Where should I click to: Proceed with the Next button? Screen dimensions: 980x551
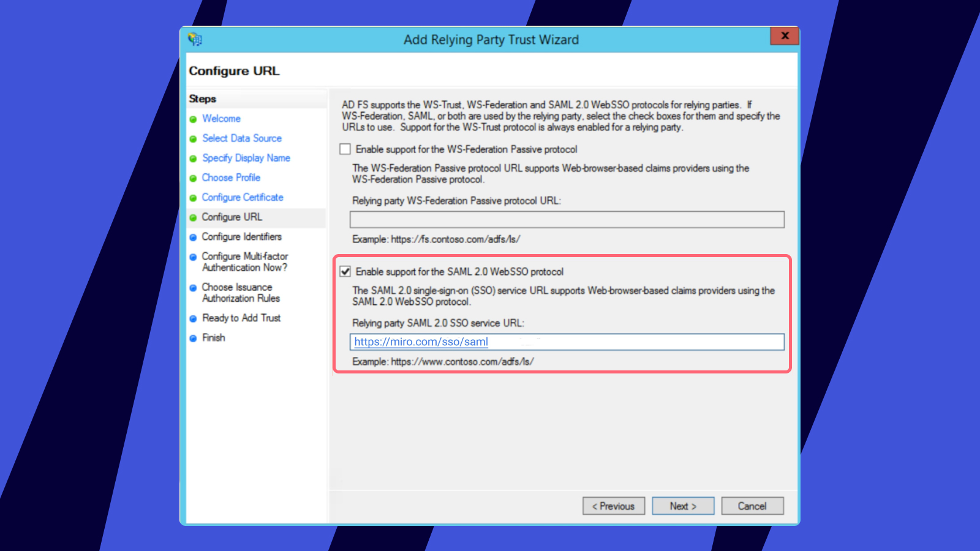pos(683,506)
